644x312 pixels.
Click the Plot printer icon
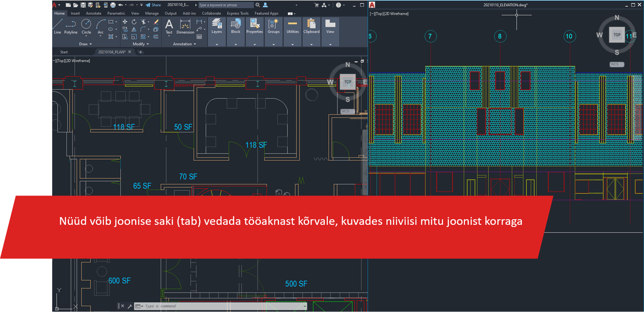coord(113,5)
